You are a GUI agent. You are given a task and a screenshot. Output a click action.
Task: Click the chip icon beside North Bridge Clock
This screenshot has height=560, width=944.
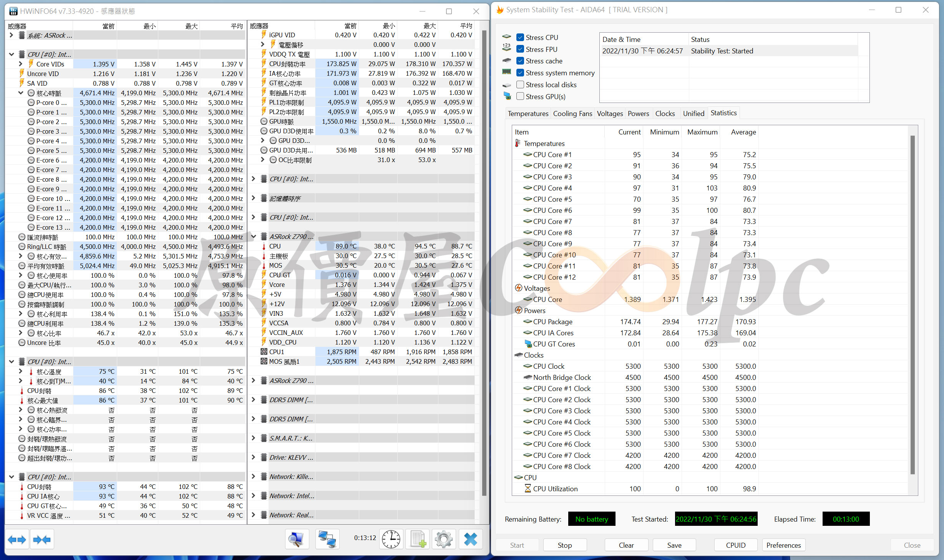point(528,377)
